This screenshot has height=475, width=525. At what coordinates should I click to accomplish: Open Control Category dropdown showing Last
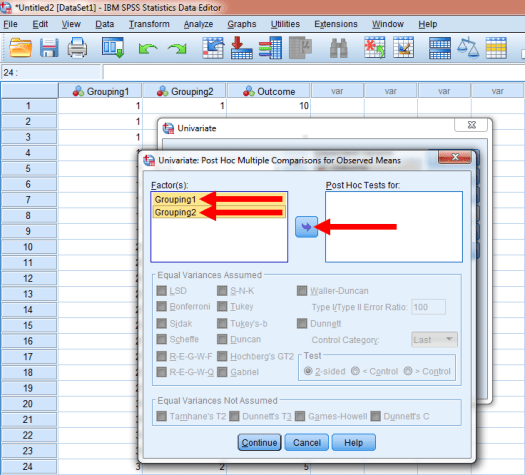coord(434,340)
